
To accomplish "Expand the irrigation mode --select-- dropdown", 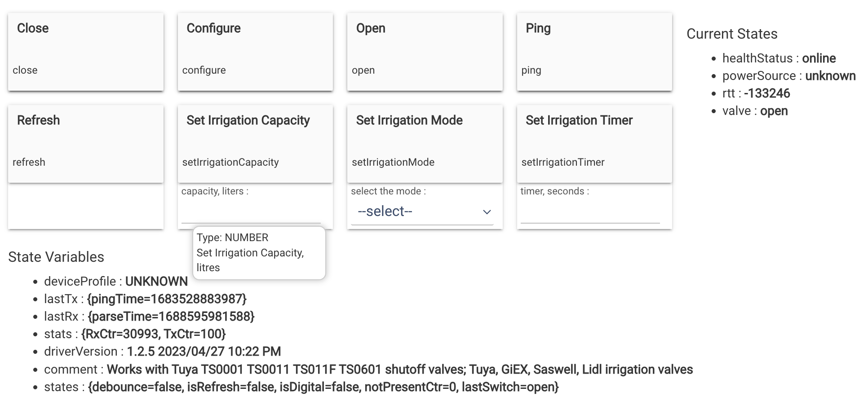I will coord(422,211).
